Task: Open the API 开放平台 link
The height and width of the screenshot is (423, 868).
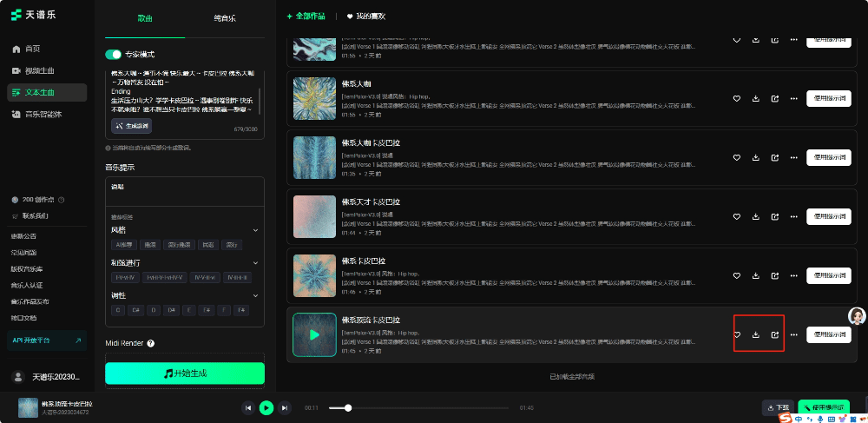Action: (x=47, y=340)
